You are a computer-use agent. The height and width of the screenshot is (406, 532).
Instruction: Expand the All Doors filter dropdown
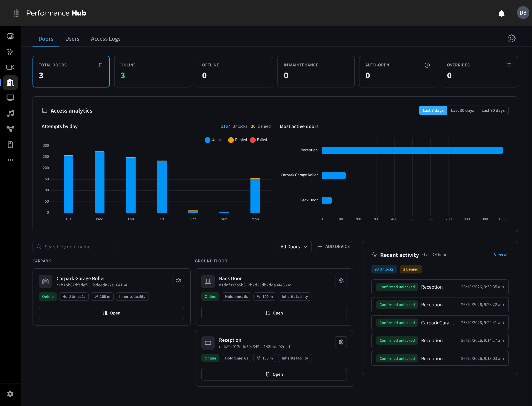click(x=294, y=247)
